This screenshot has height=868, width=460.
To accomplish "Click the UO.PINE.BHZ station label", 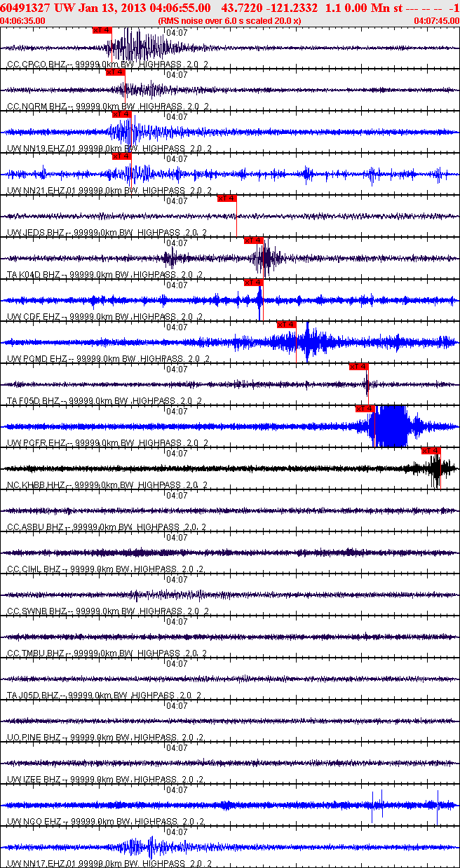I will tap(34, 737).
